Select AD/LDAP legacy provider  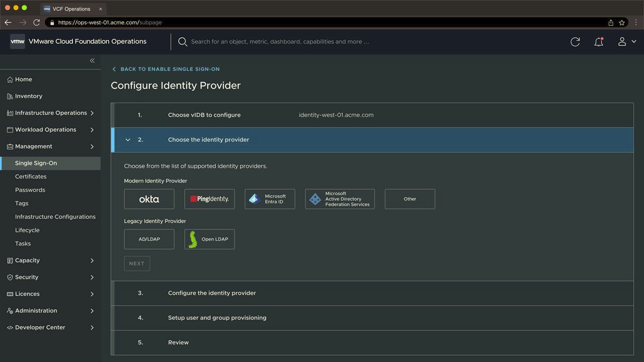pyautogui.click(x=149, y=239)
